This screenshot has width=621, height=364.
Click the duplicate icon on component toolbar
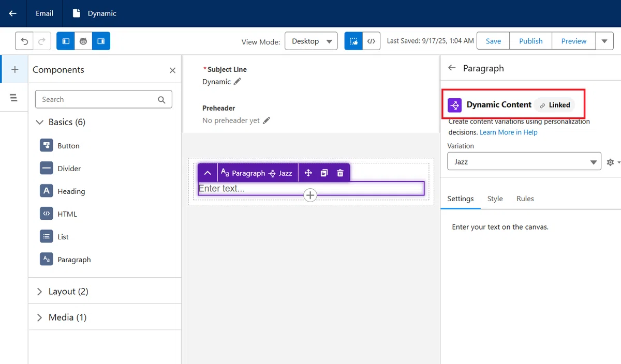(x=324, y=173)
